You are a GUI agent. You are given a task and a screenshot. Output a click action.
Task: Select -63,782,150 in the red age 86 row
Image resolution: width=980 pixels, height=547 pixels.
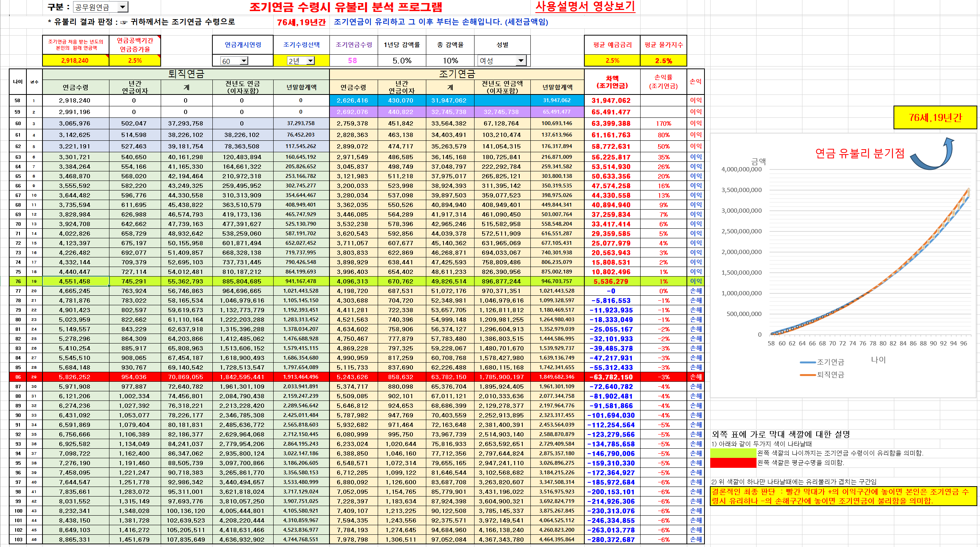coord(611,377)
